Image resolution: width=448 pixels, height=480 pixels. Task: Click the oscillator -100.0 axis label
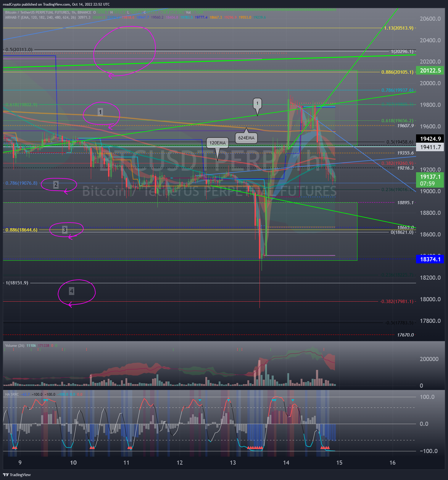(x=429, y=451)
